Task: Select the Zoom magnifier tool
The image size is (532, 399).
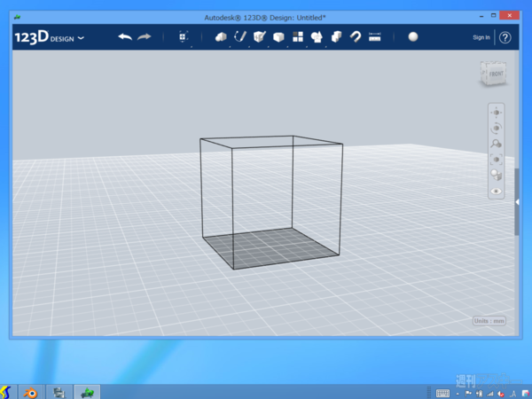Action: [x=496, y=144]
